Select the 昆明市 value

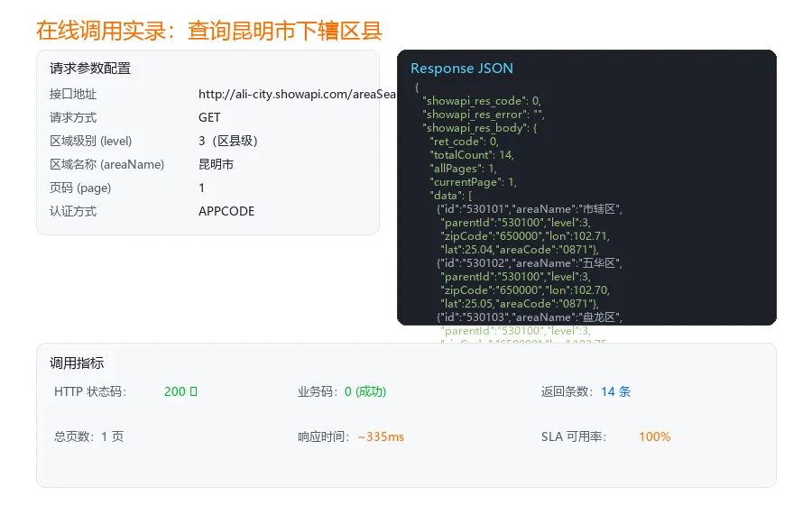tap(216, 164)
